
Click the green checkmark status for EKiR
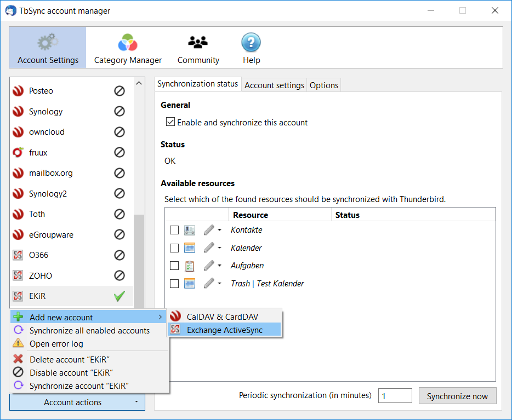pos(120,296)
